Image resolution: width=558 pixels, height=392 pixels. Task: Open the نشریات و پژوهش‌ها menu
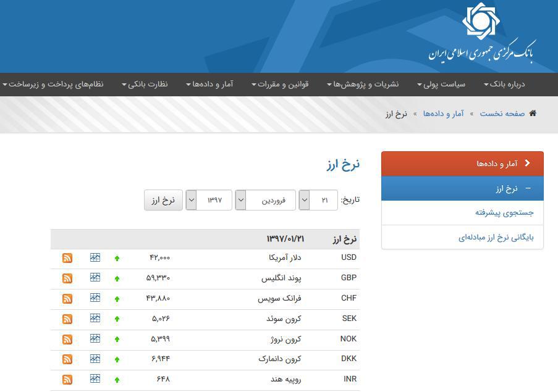pos(363,84)
